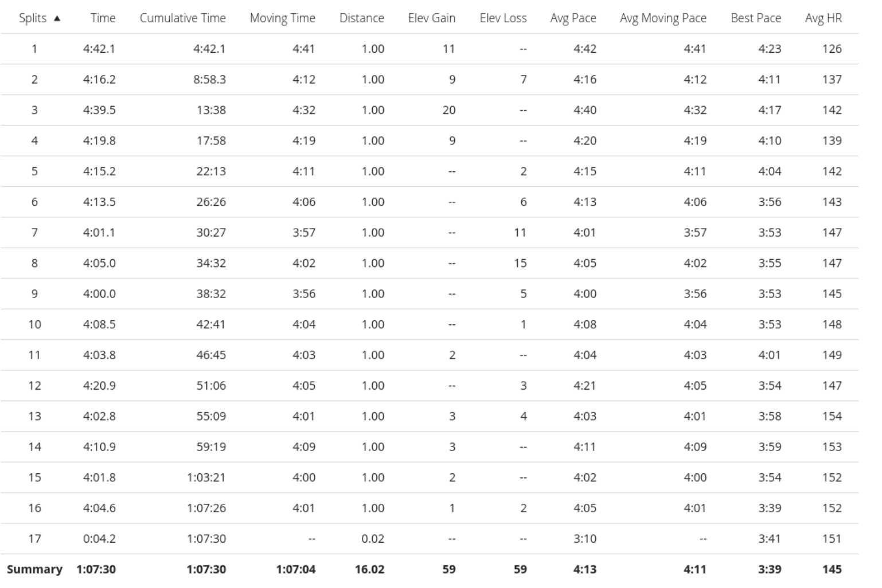Sort by Avg Pace header

(573, 18)
